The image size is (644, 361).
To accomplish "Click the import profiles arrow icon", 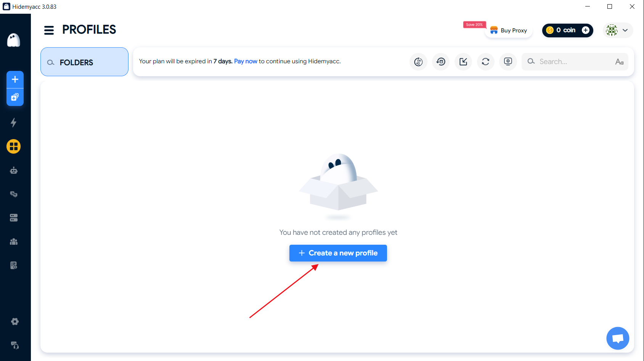I will tap(463, 62).
